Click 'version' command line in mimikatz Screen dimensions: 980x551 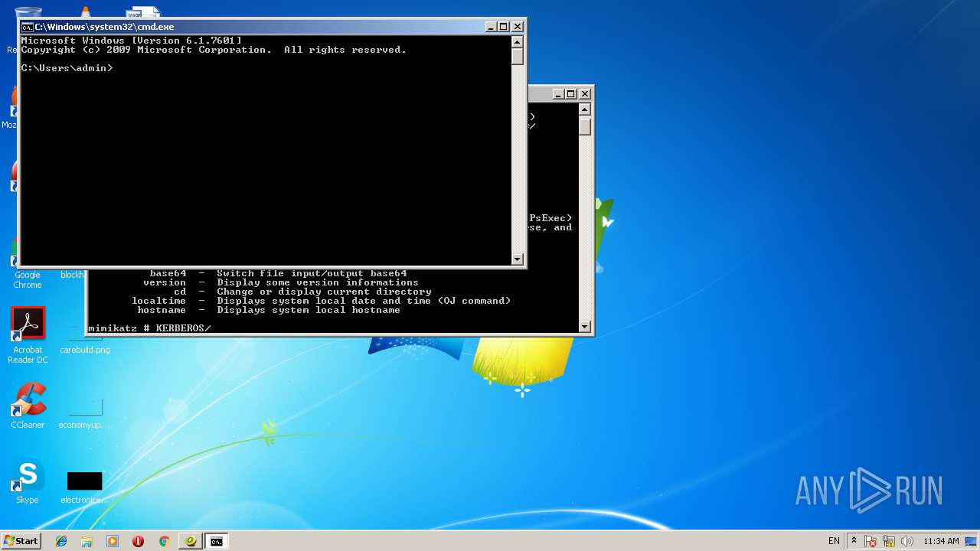(281, 282)
